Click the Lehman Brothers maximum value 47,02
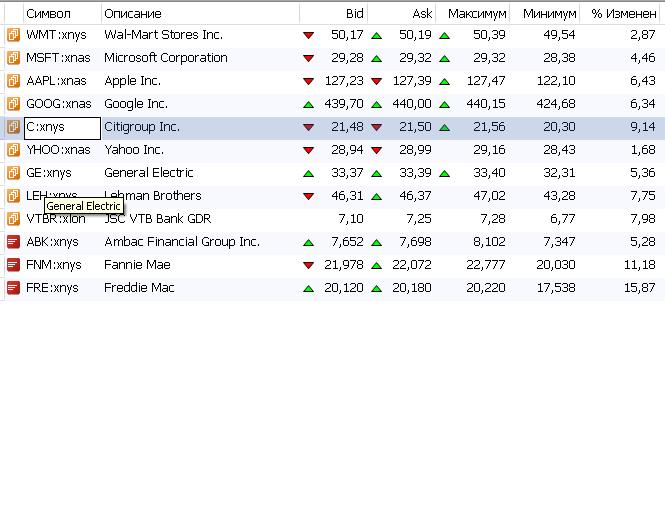This screenshot has width=665, height=512. click(x=489, y=196)
